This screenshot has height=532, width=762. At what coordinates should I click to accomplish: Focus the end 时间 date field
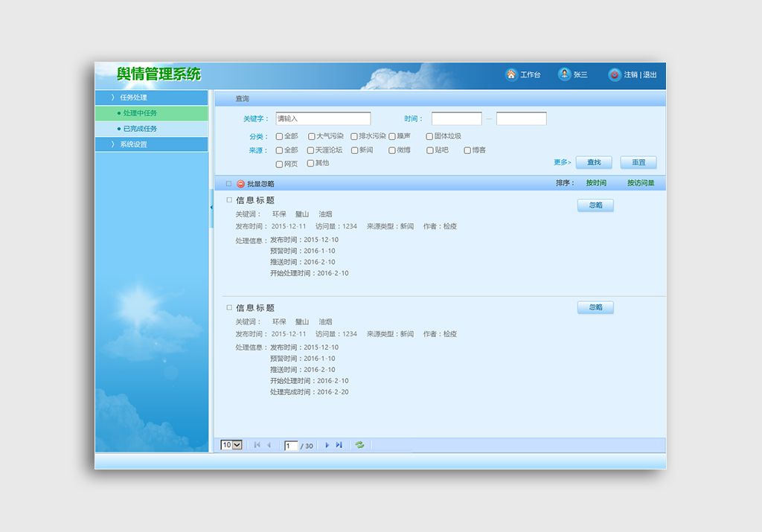522,118
